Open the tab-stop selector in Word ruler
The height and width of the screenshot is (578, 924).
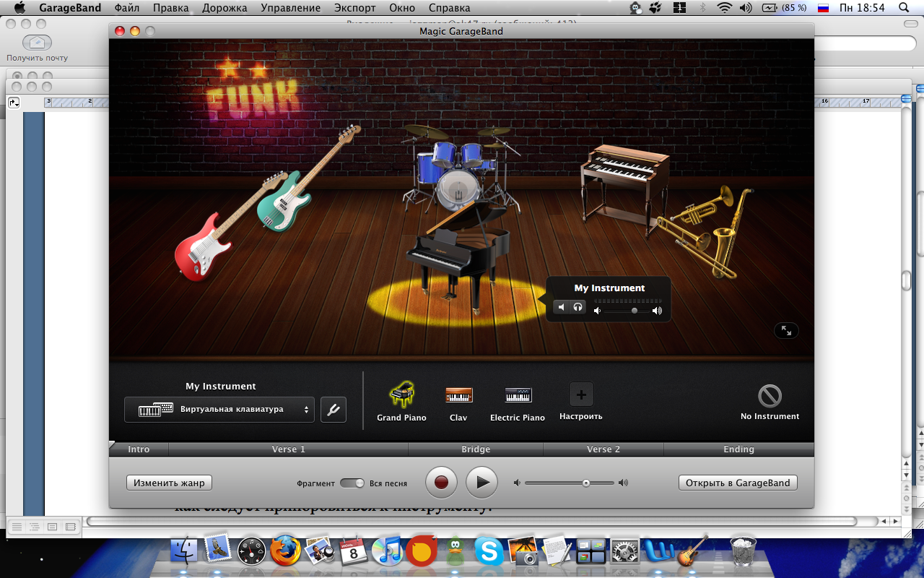[14, 103]
